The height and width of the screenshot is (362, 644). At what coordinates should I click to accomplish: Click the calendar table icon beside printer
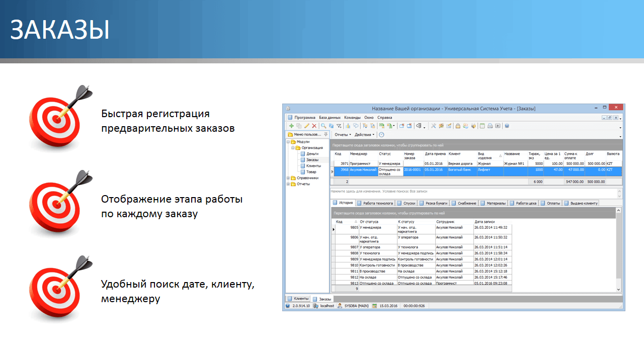pyautogui.click(x=482, y=126)
